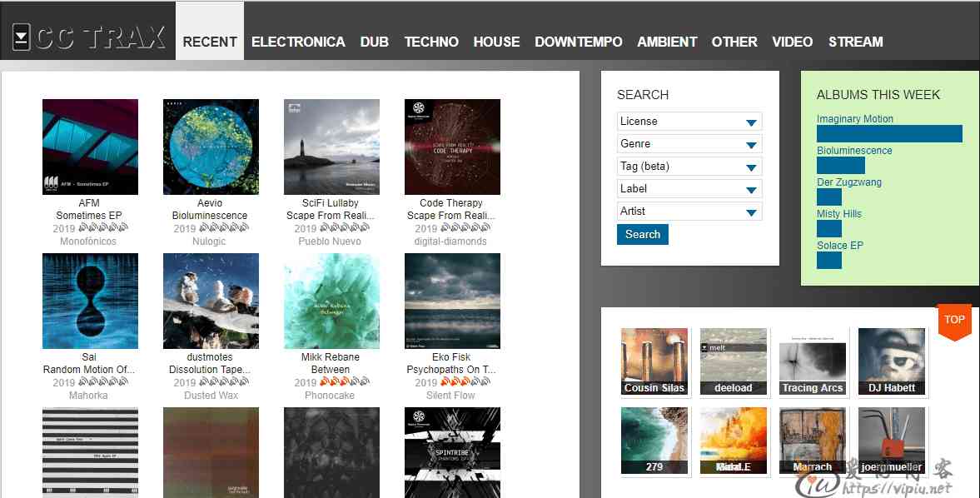Open the dustmotes Dissolution Tape cover
This screenshot has width=980, height=498.
point(211,301)
